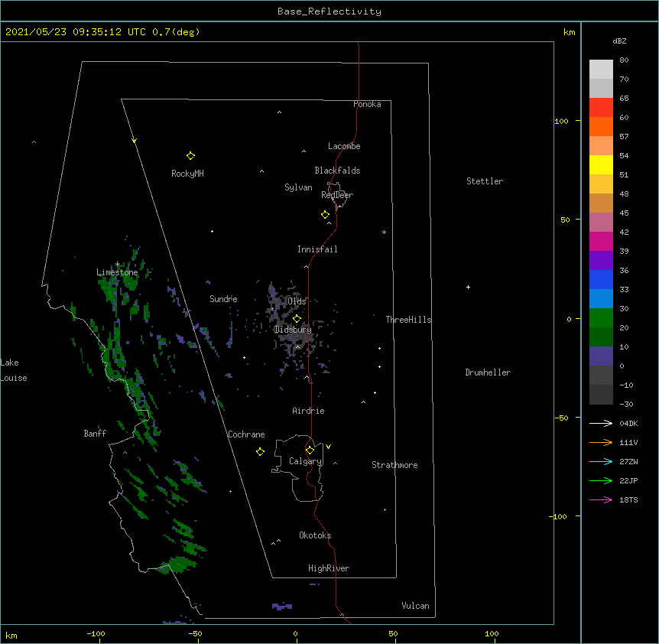Click the Stettler label
This screenshot has height=644, width=659.
(x=485, y=181)
